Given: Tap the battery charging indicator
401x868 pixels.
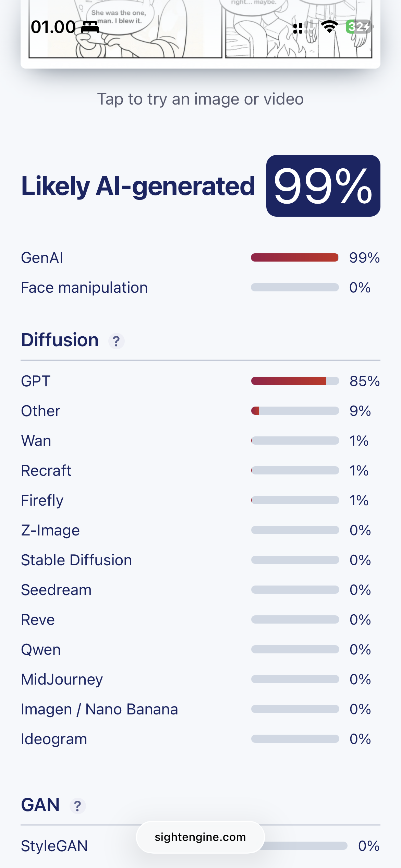Looking at the screenshot, I should pos(359,27).
